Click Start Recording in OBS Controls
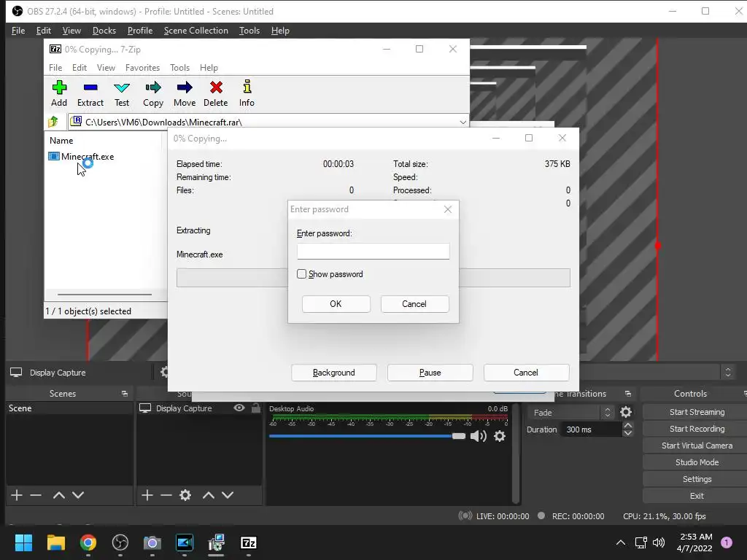Image resolution: width=747 pixels, height=560 pixels. tap(697, 429)
